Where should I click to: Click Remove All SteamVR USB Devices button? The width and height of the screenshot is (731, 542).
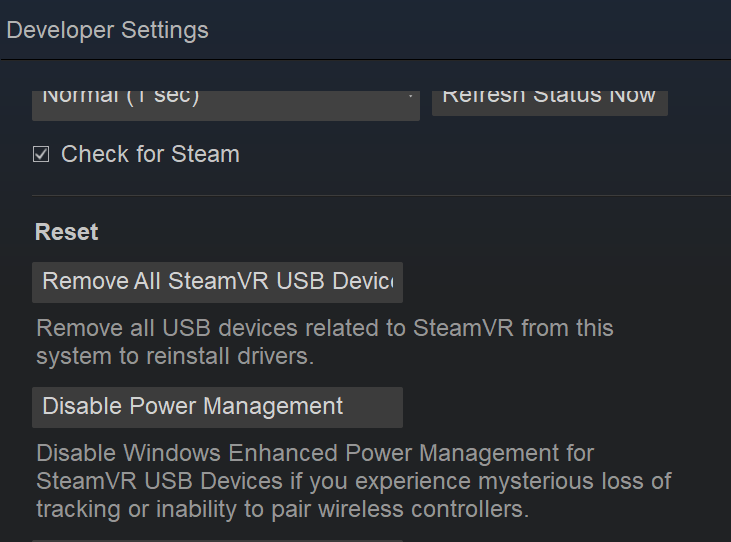217,282
